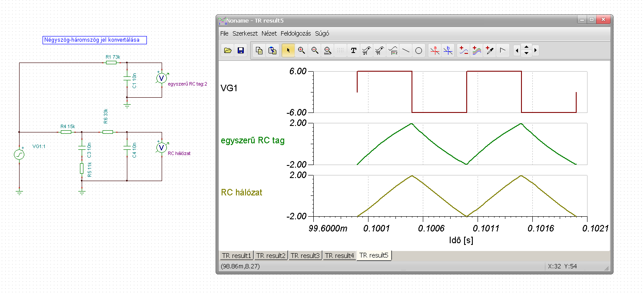Click the -6.00 axis value
This screenshot has width=644, height=294.
tap(296, 112)
